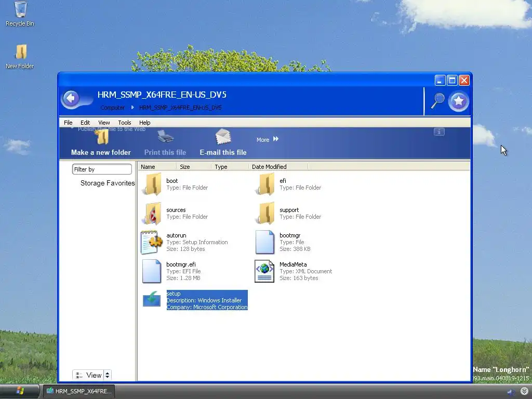The width and height of the screenshot is (532, 399).
Task: Select the bootmgr.efi file icon
Action: 151,271
